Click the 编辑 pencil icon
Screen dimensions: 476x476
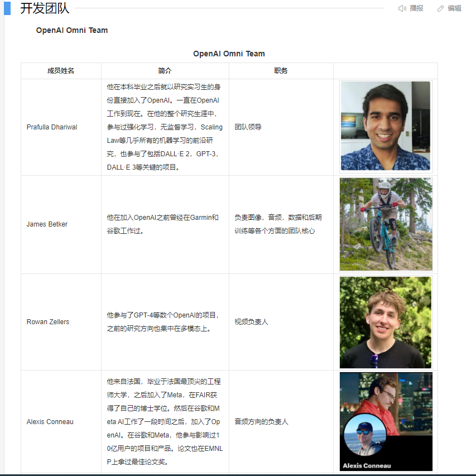[x=440, y=8]
